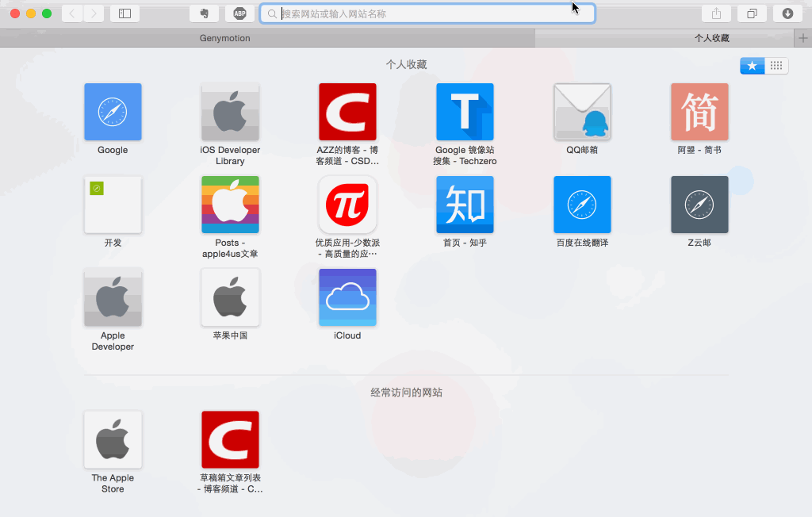The height and width of the screenshot is (517, 812).
Task: Open 阿曌 - 简书 favorite
Action: point(699,112)
